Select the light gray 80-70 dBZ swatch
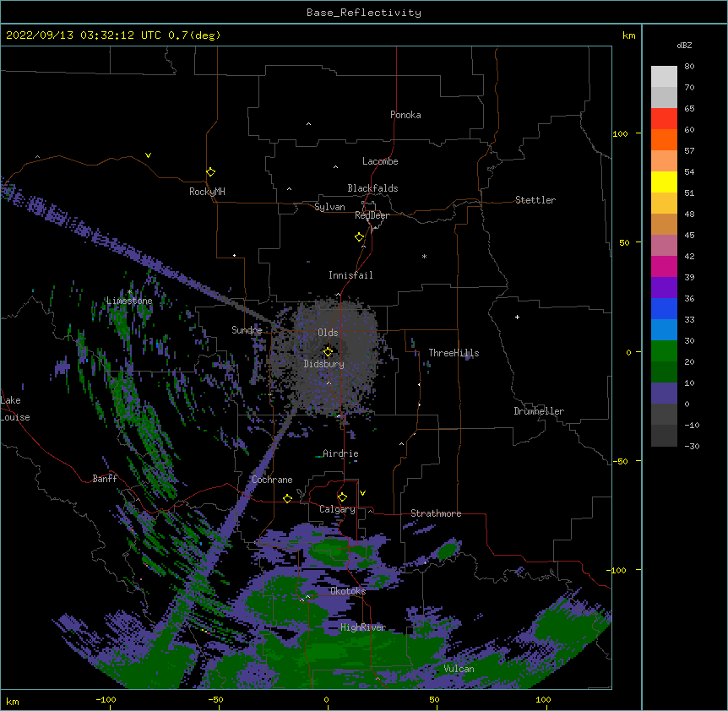This screenshot has height=711, width=728. click(x=664, y=76)
